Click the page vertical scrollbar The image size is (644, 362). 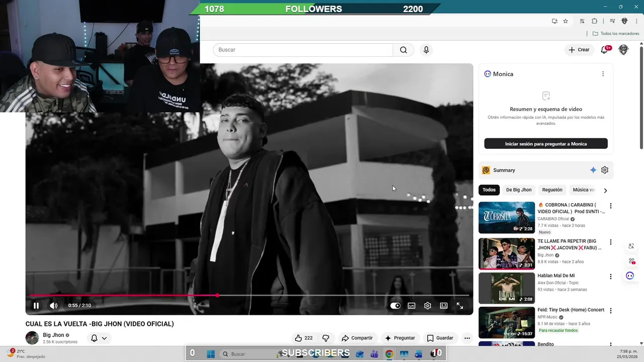coord(641,98)
